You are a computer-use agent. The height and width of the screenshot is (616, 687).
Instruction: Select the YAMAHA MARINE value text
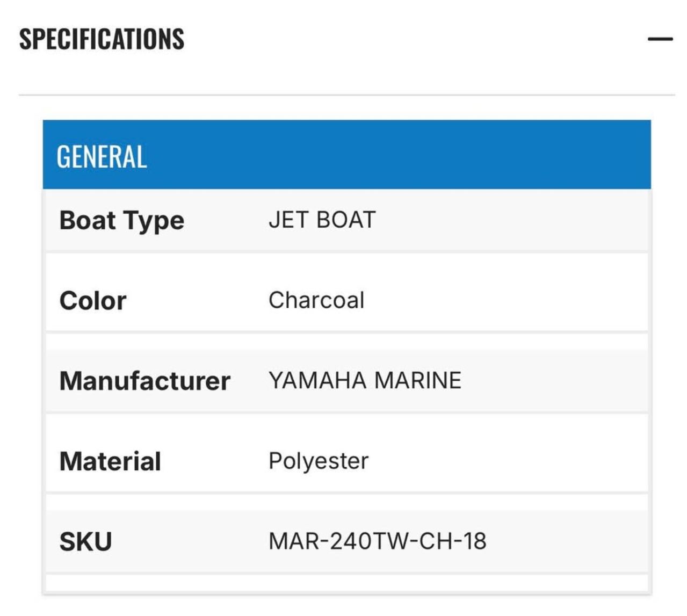(x=365, y=381)
